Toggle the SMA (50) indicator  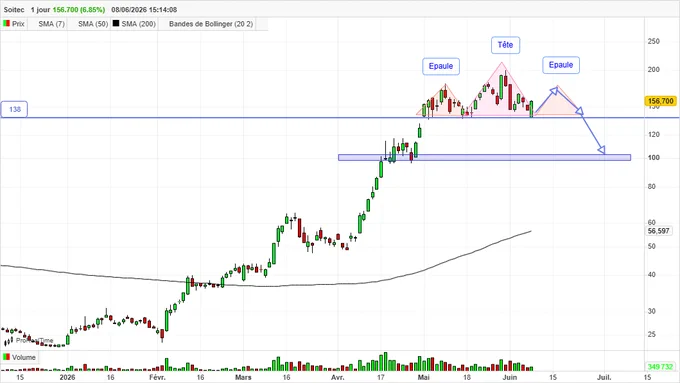(x=93, y=24)
